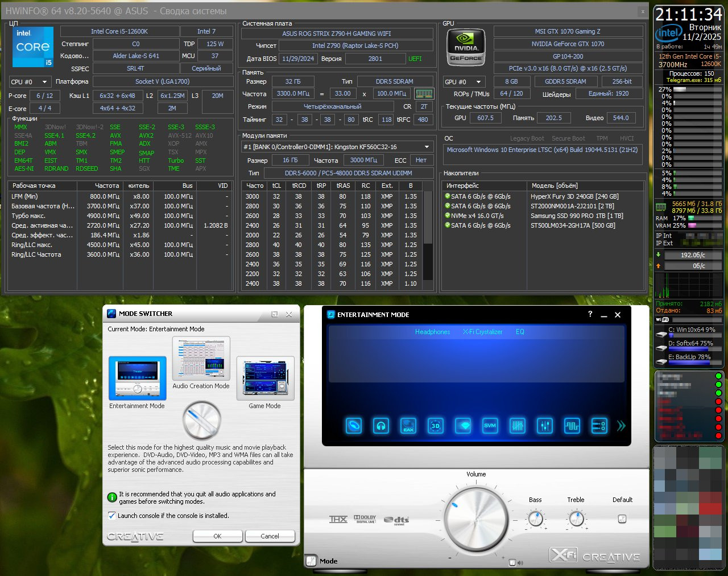Screen dimensions: 728x576
Task: Click the NVIDIA GeForce logo in HWiNFO
Action: (466, 47)
